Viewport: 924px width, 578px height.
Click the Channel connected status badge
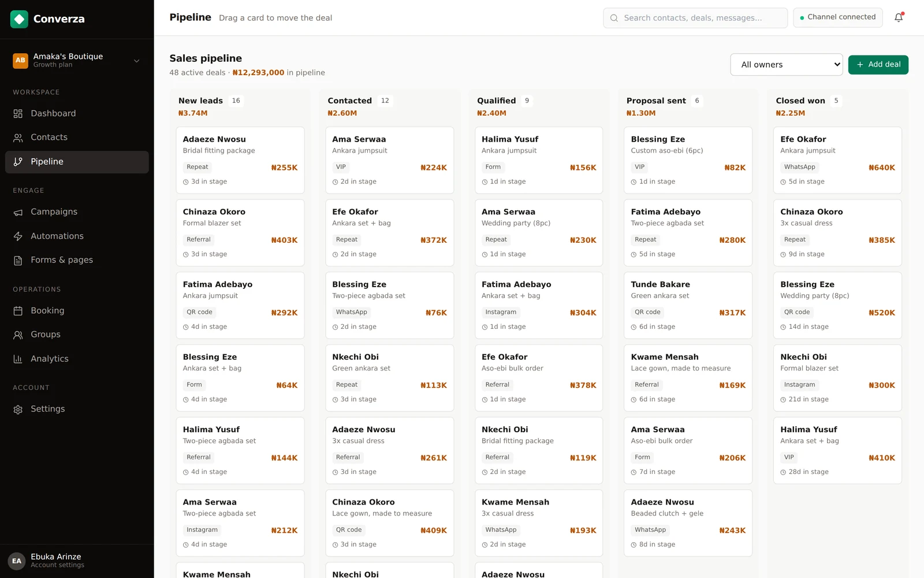tap(837, 17)
